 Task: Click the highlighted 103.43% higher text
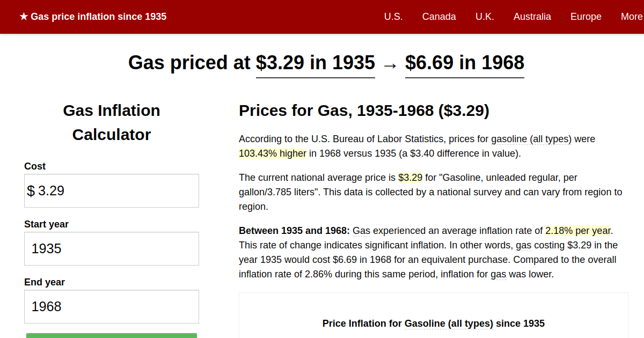273,153
